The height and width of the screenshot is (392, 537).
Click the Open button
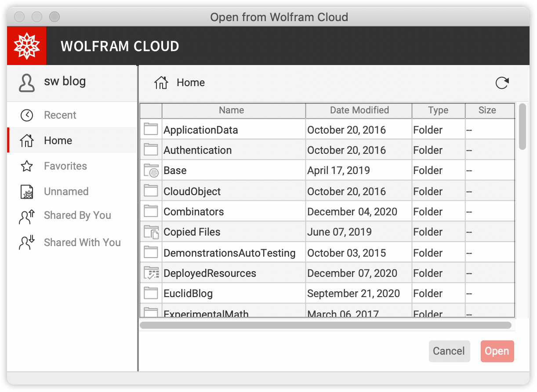point(497,351)
